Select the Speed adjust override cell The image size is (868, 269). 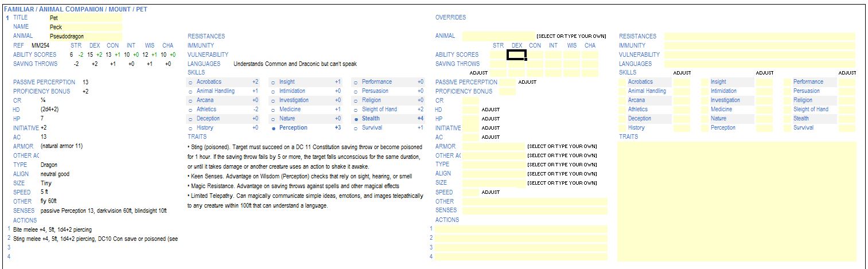tap(470, 192)
